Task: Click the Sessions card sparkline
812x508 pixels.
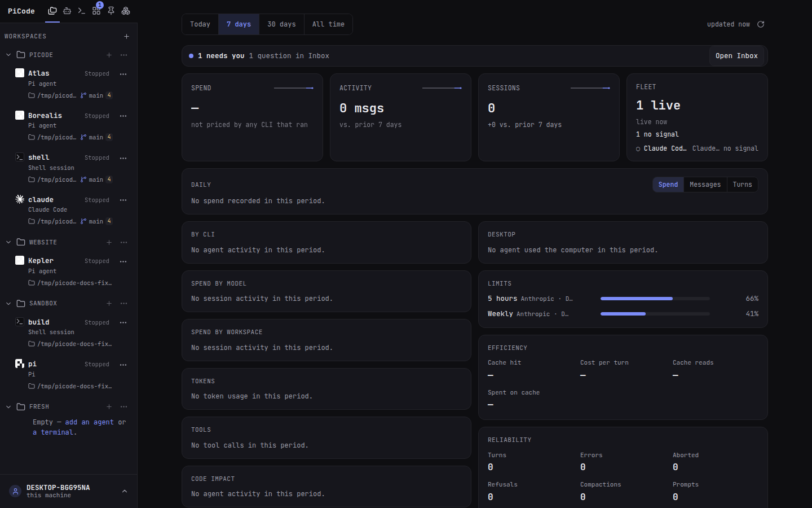Action: tap(590, 88)
